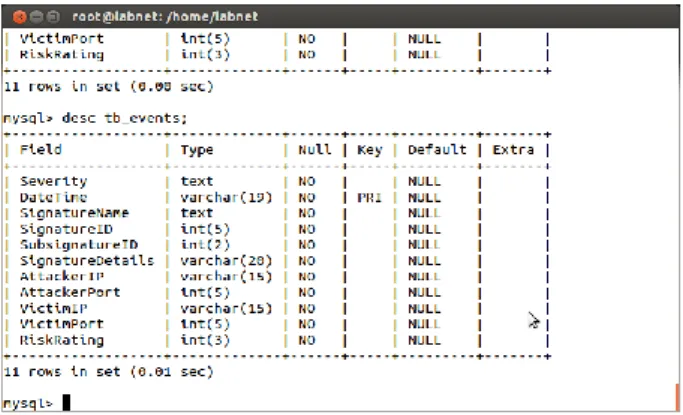Click the Type column header
Viewport: 683px width, 415px height.
tap(197, 150)
